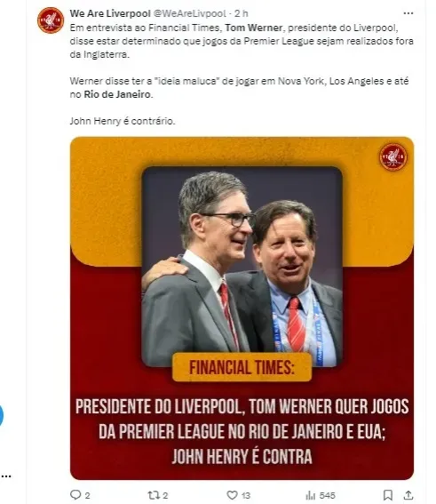Retweet the post using the repost icon
Screen dimensions: 436x504
coord(153,495)
